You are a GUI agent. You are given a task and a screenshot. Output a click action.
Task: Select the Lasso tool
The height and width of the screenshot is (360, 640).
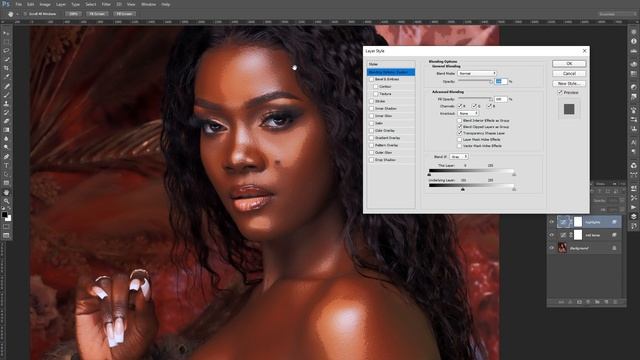pos(6,51)
